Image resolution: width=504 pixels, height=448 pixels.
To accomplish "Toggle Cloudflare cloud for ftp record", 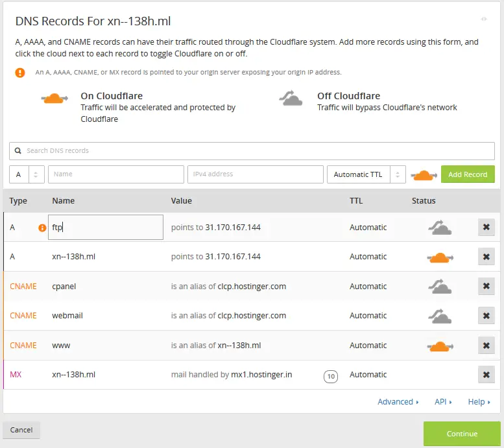I will 440,227.
